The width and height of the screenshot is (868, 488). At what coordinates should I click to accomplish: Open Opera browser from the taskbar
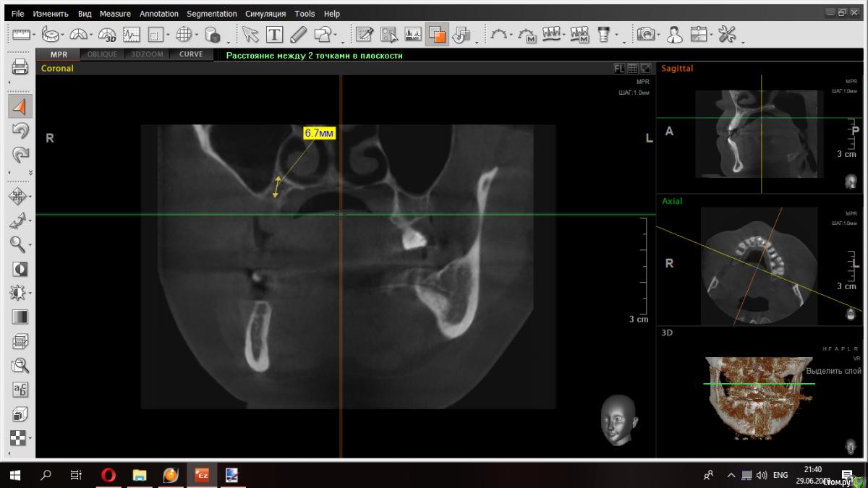pyautogui.click(x=109, y=475)
